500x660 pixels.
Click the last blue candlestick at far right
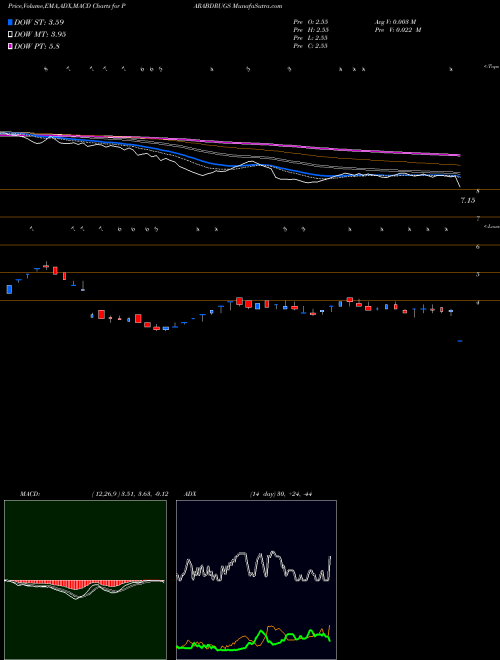[x=460, y=341]
